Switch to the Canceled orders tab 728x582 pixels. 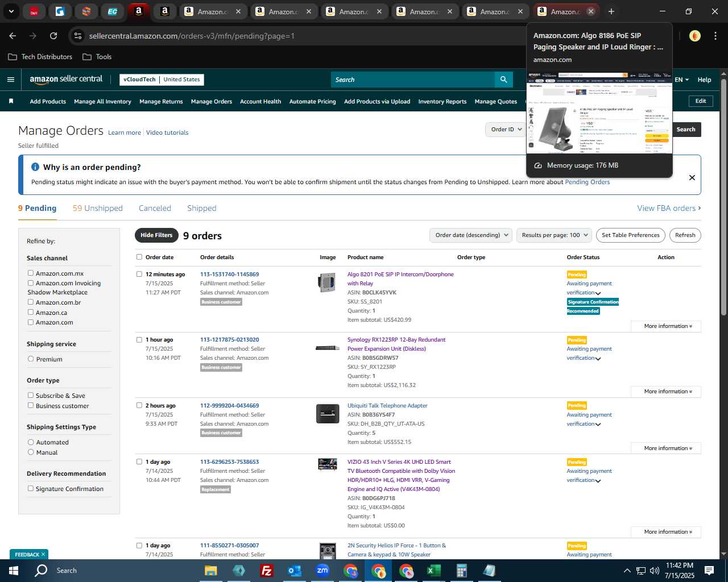tap(155, 208)
